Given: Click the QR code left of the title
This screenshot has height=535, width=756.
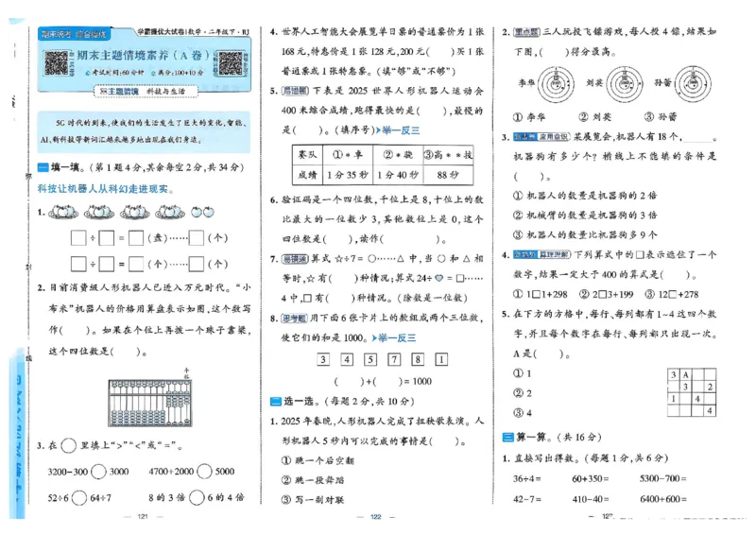Looking at the screenshot, I should point(57,63).
